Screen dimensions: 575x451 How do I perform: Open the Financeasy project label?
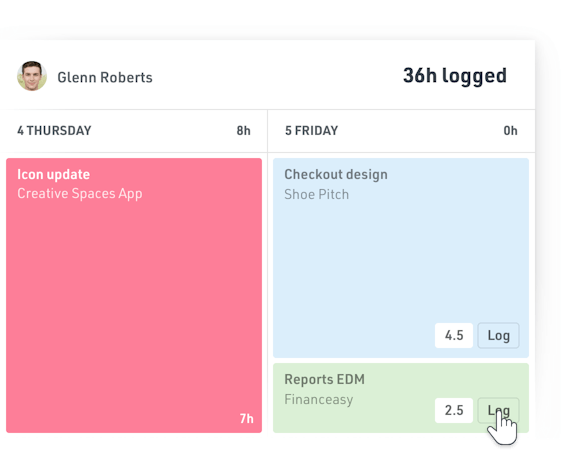pyautogui.click(x=319, y=399)
